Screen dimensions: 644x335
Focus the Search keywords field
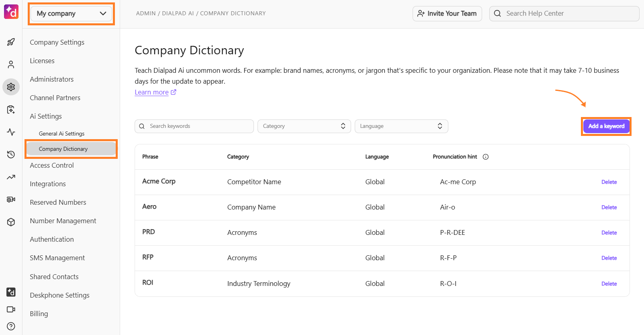click(x=194, y=126)
